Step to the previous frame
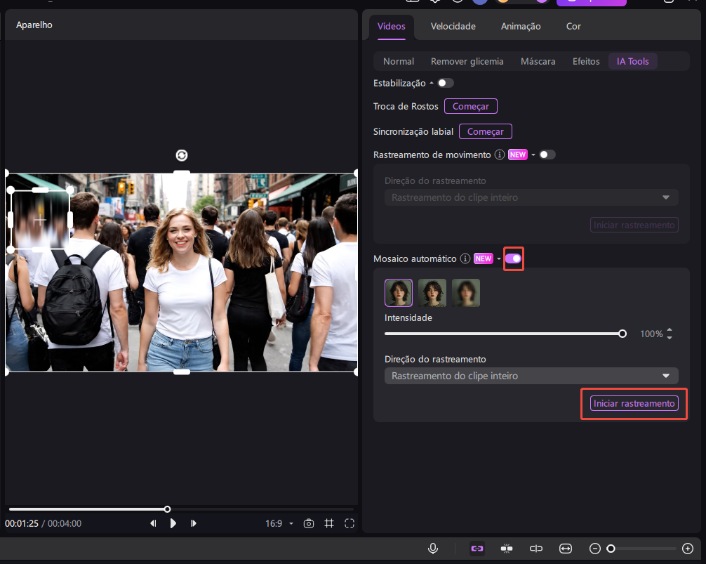This screenshot has height=564, width=706. [x=153, y=523]
